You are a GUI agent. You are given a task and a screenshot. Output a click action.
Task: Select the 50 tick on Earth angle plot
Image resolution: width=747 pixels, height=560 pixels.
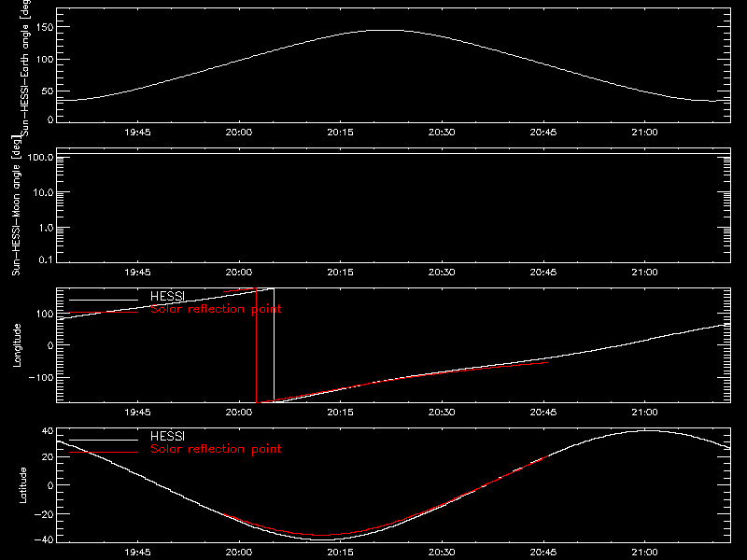click(x=48, y=91)
